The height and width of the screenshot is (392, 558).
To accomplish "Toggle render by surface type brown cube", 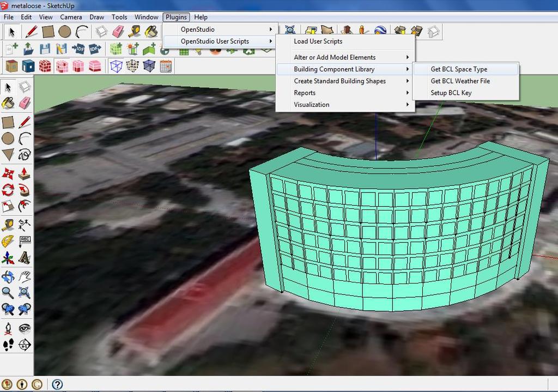I will point(12,66).
